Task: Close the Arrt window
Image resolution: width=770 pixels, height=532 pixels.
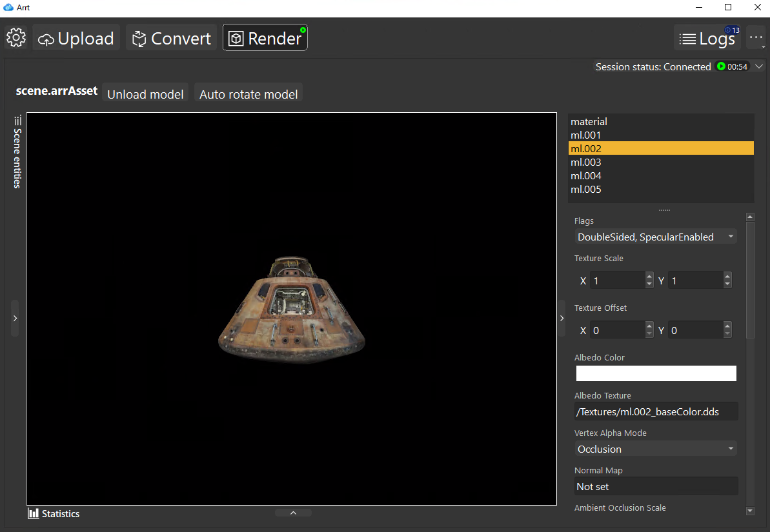Action: (x=757, y=7)
